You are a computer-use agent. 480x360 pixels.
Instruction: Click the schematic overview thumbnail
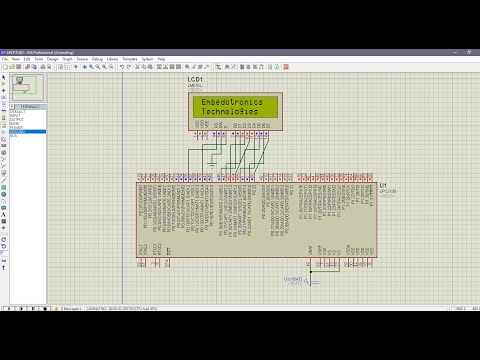pyautogui.click(x=28, y=87)
